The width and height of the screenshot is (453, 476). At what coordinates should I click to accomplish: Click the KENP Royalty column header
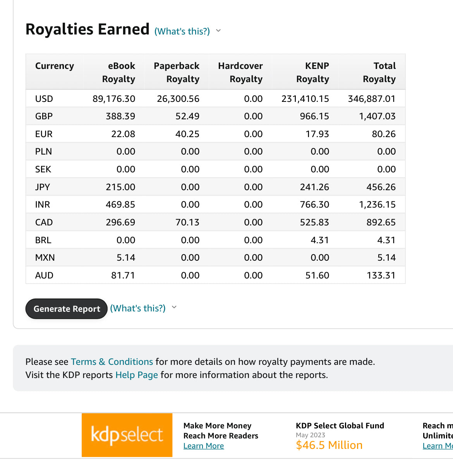313,72
